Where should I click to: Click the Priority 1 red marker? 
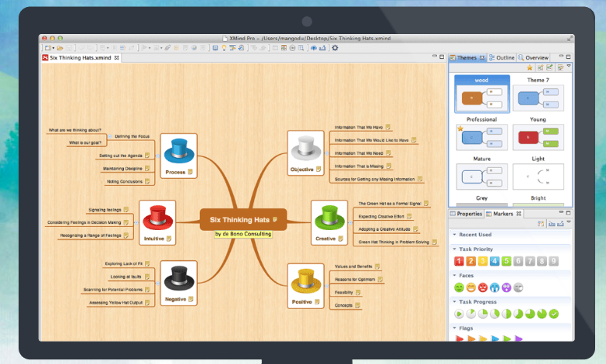point(458,262)
